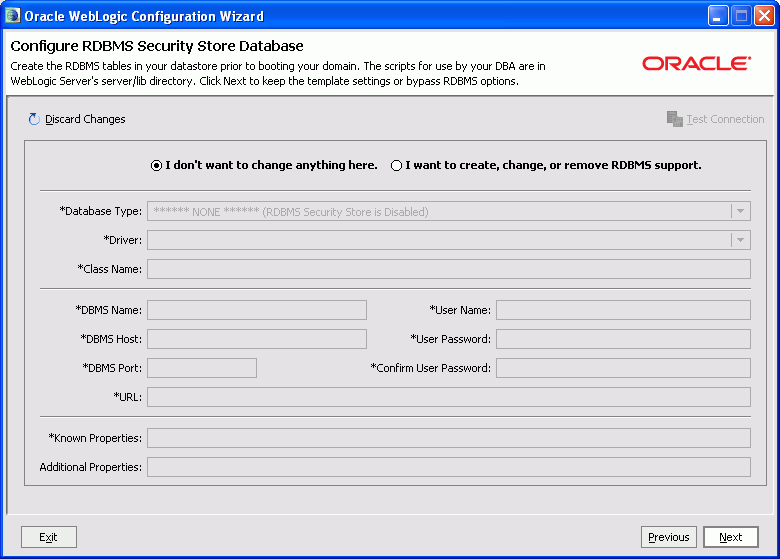Viewport: 780px width, 559px height.
Task: Click the WebLogic wizard title bar icon
Action: [x=12, y=15]
